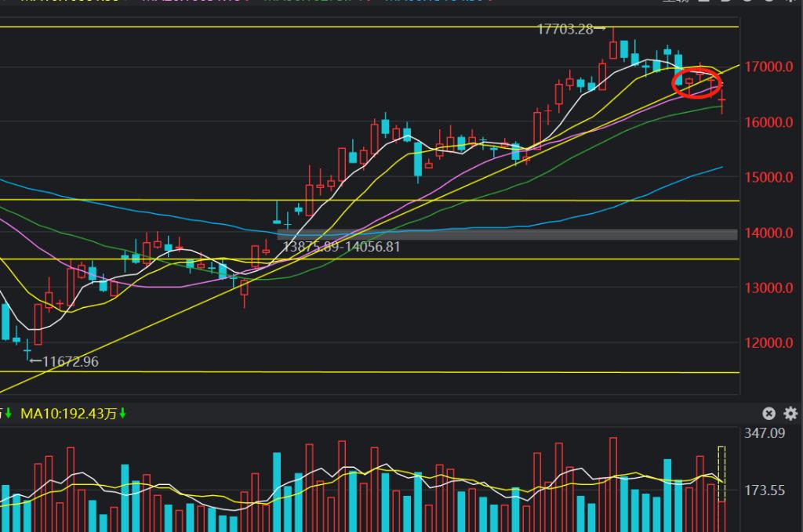This screenshot has width=803, height=532.
Task: Select the MA10:192.43万 indicator label
Action: (x=68, y=413)
